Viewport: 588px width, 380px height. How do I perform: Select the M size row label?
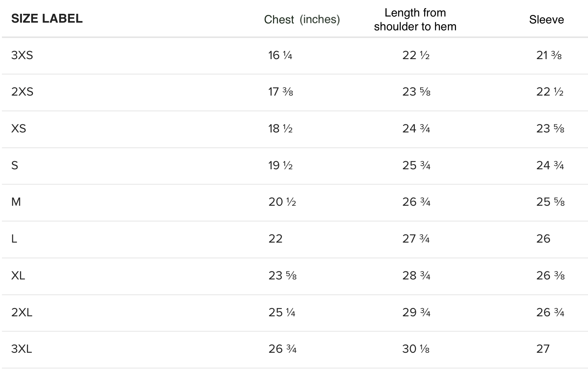click(16, 202)
